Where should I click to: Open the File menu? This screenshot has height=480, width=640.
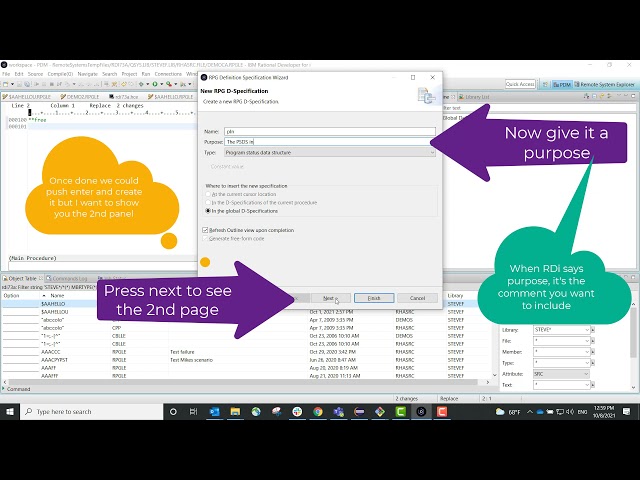click(6, 74)
